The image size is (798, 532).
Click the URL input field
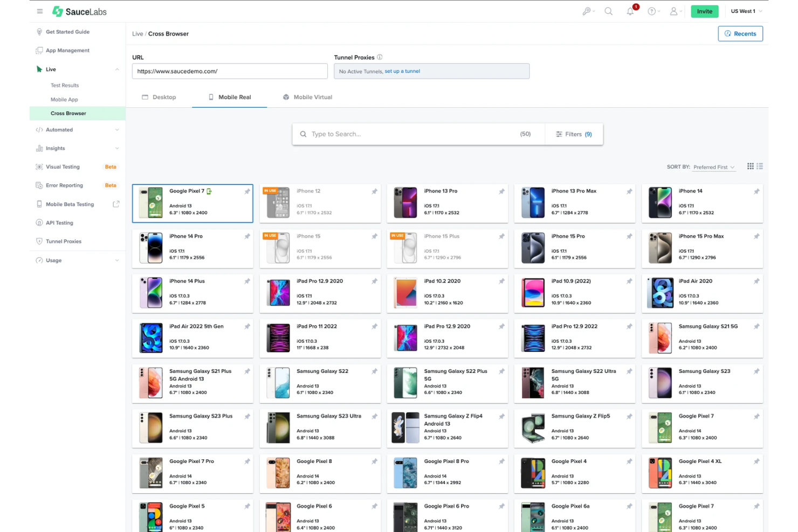230,71
